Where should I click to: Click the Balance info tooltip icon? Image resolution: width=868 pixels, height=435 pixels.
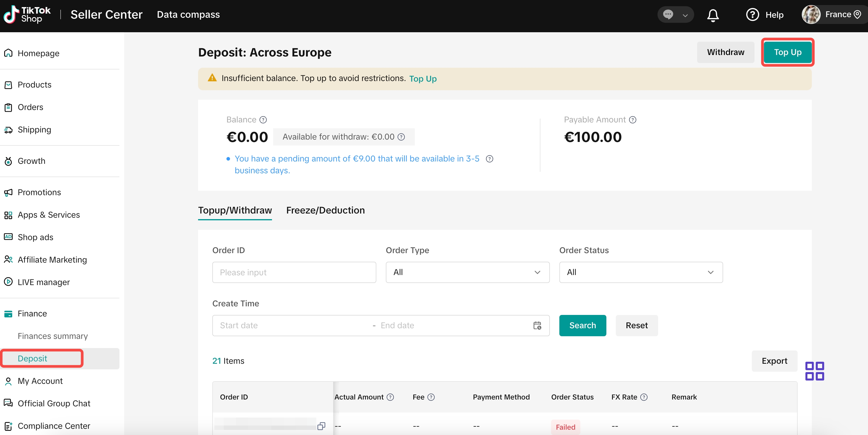tap(263, 120)
